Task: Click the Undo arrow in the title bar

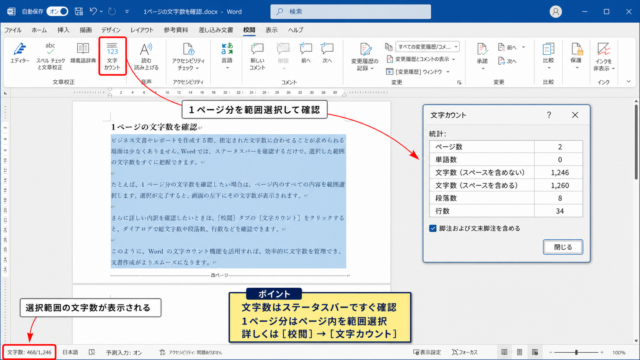Action: click(93, 11)
